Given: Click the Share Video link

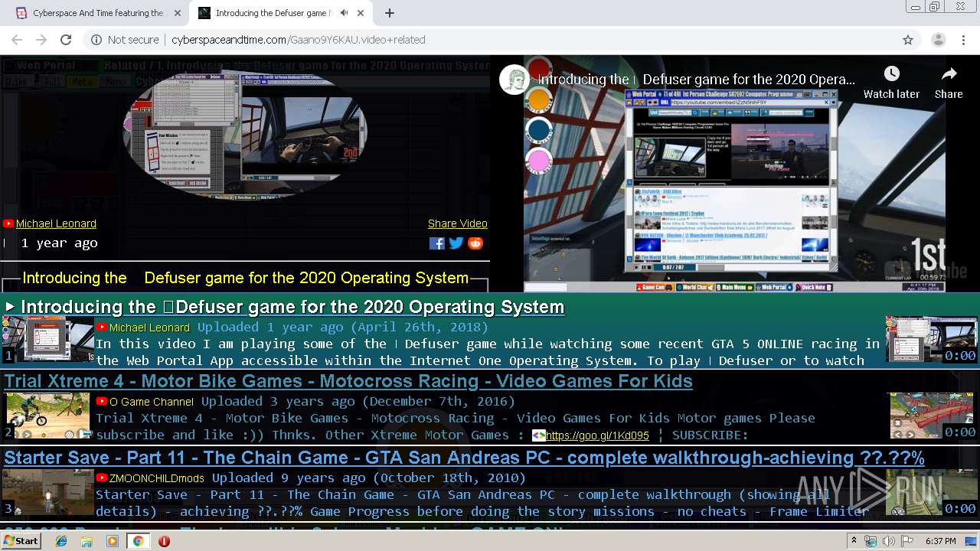Looking at the screenshot, I should click(458, 223).
